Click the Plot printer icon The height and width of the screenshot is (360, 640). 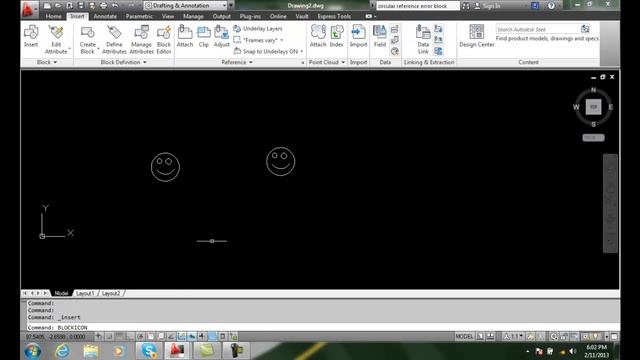[103, 6]
